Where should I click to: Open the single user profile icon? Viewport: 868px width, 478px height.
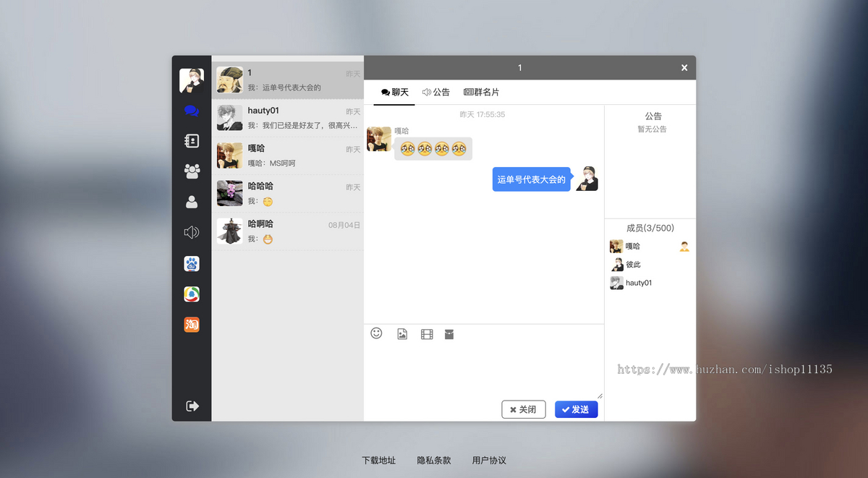coord(192,202)
